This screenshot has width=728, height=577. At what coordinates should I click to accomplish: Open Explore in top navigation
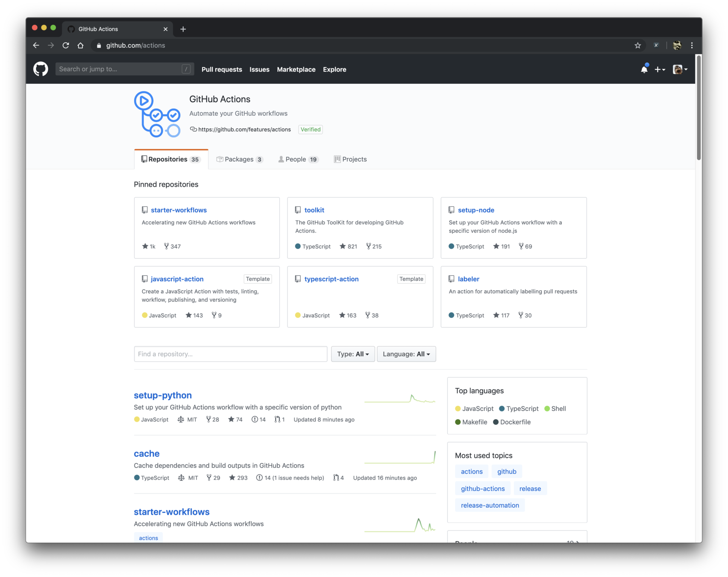click(335, 69)
